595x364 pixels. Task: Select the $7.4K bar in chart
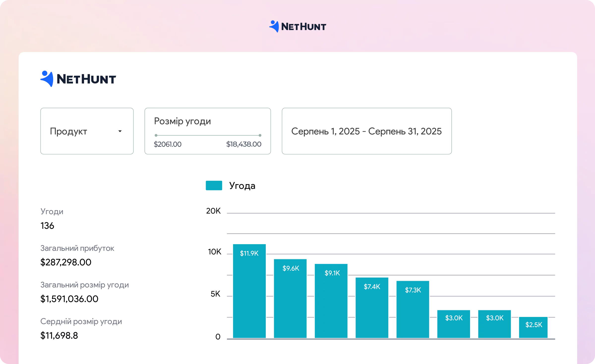372,308
